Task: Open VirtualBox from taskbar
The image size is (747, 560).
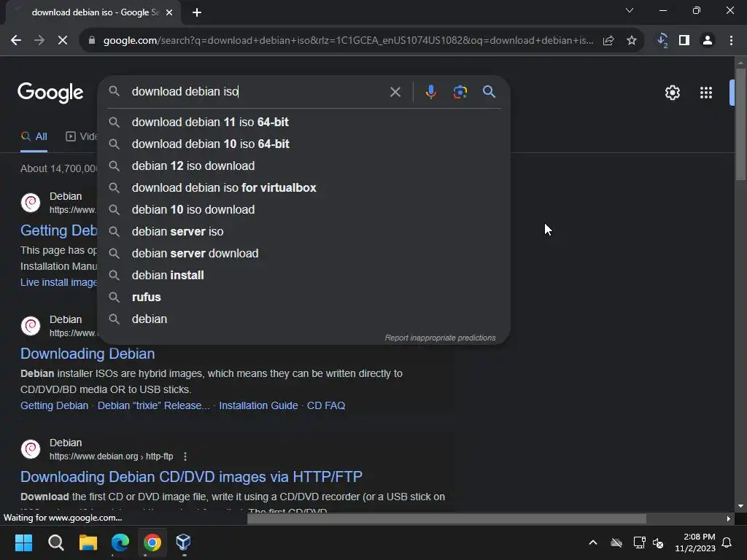Action: (x=183, y=542)
